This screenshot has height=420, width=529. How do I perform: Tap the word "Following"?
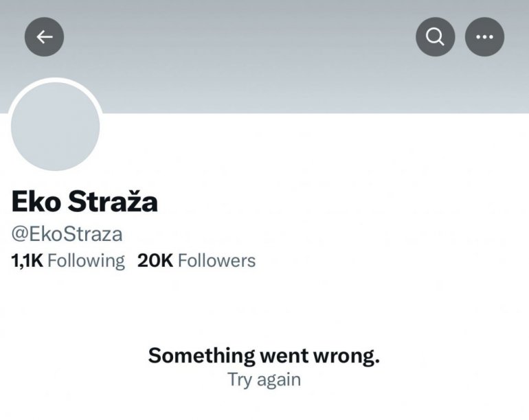click(87, 261)
